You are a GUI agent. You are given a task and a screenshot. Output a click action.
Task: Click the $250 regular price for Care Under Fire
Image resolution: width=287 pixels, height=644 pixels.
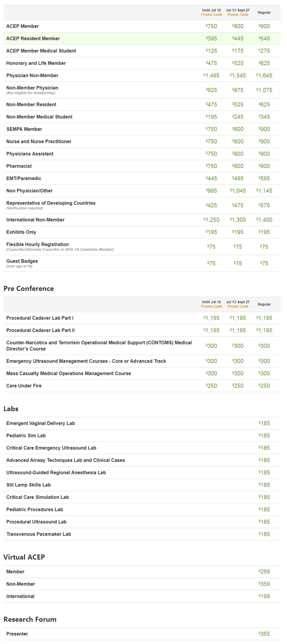point(264,386)
